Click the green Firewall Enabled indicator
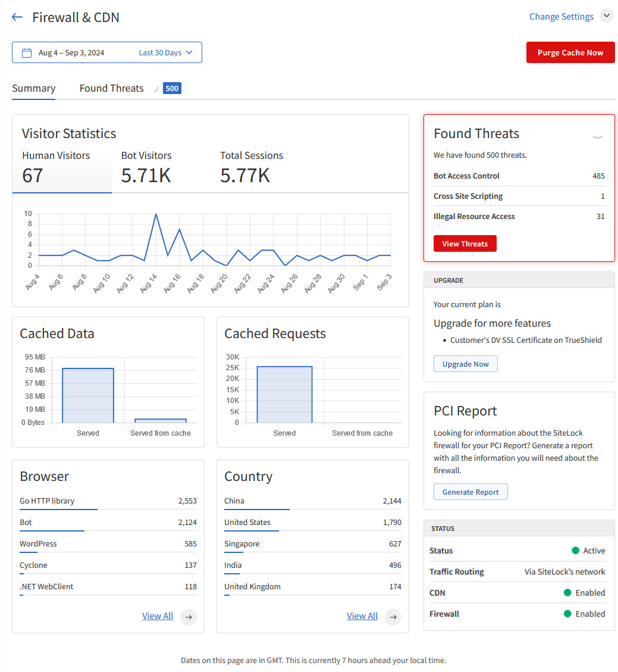This screenshot has height=672, width=618. coord(567,614)
